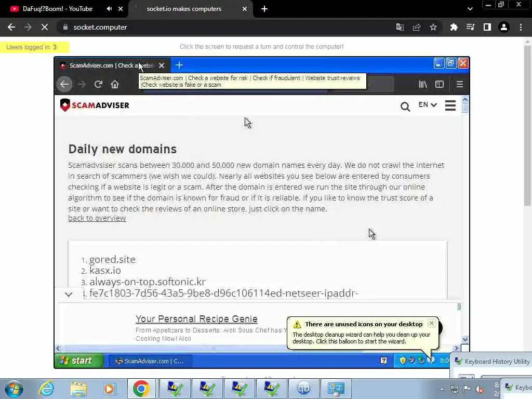Open 'Your Personal Recipe Genie' ad link

(196, 319)
